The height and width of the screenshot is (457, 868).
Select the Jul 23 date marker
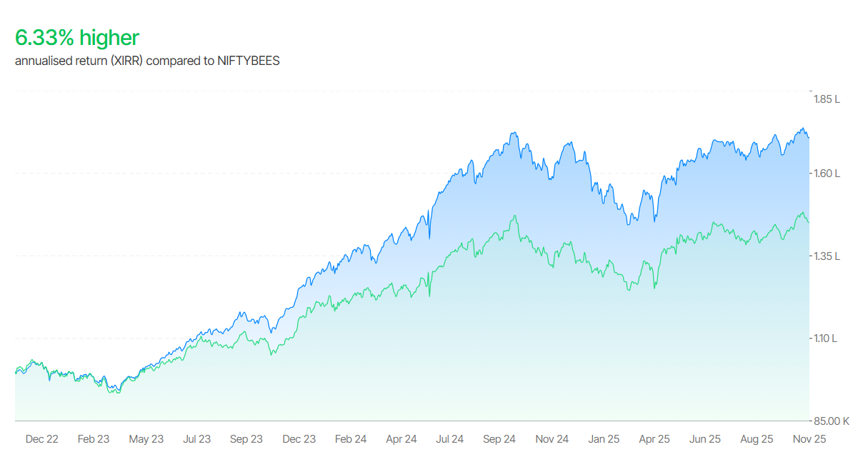pos(196,439)
